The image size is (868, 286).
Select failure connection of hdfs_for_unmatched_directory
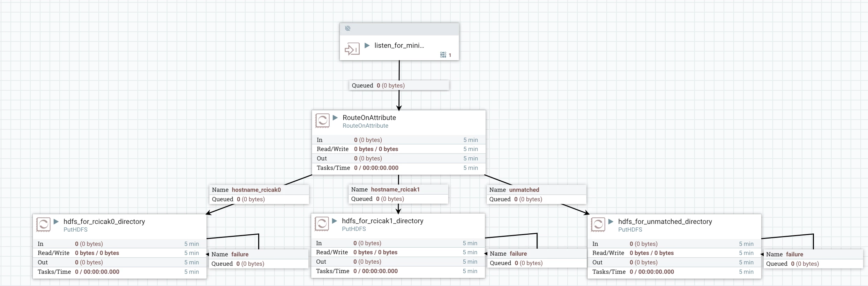[813, 259]
